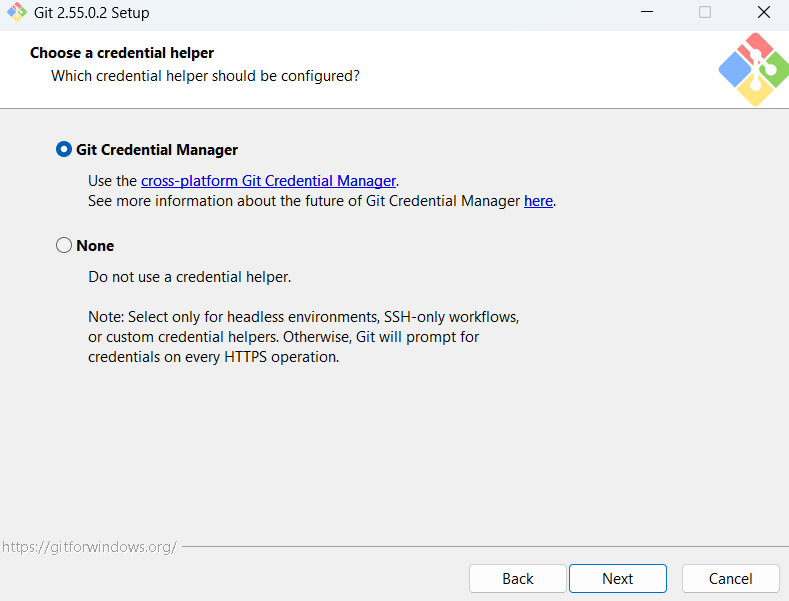Click the large Git logo in the header
This screenshot has width=789, height=601.
point(754,69)
